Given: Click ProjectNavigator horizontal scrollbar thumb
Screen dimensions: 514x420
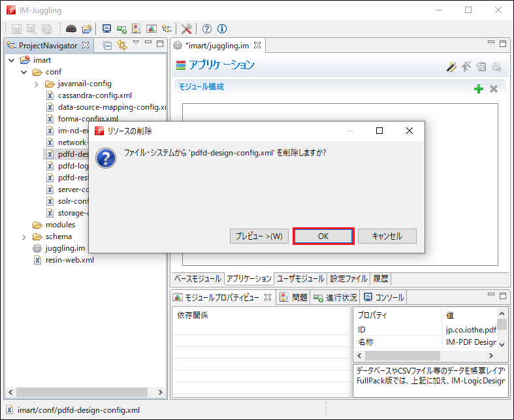Looking at the screenshot, I should pyautogui.click(x=82, y=392).
